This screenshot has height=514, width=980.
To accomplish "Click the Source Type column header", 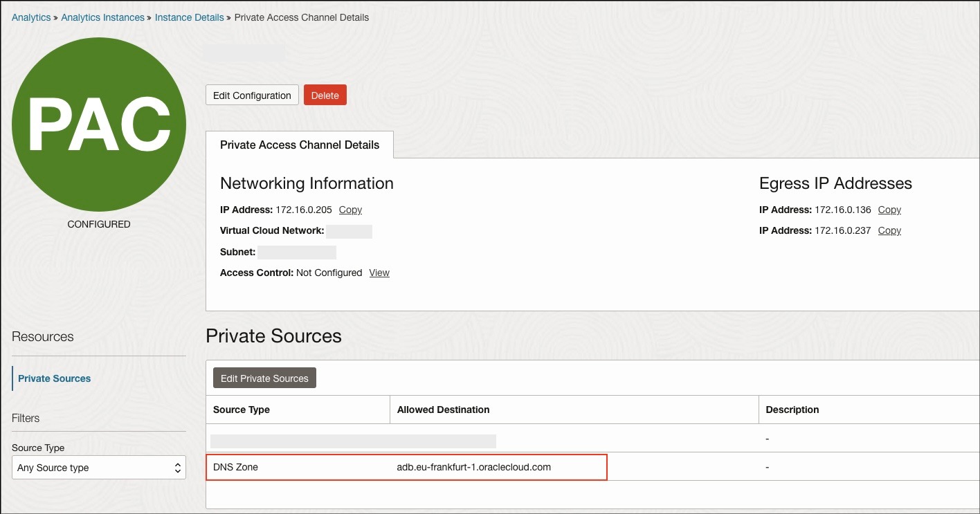I will coord(241,410).
